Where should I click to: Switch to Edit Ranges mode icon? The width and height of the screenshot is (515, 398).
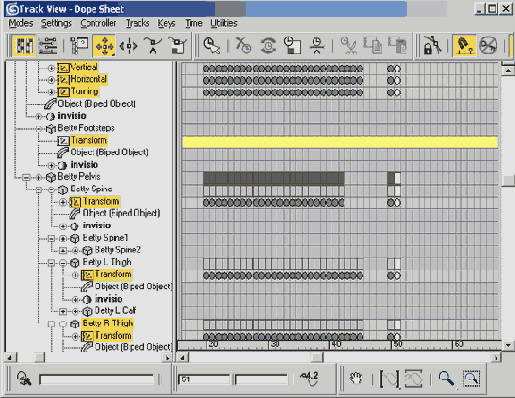click(47, 45)
